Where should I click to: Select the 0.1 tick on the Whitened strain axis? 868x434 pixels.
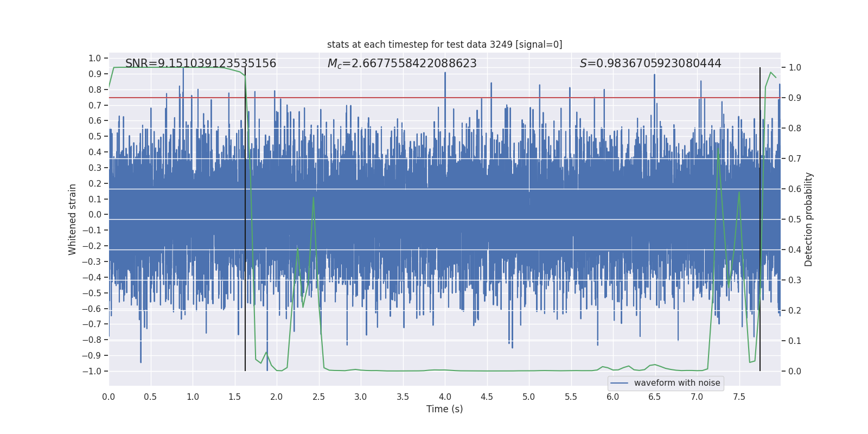[95, 199]
